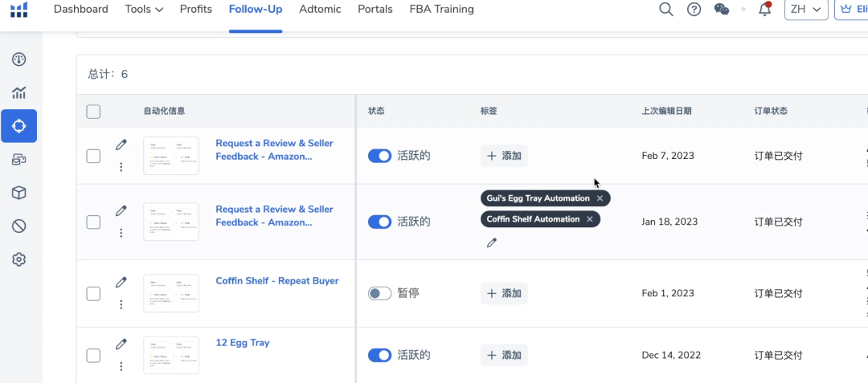Screen dimensions: 868x383
Task: Open the chart analytics sidebar icon
Action: coord(19,92)
